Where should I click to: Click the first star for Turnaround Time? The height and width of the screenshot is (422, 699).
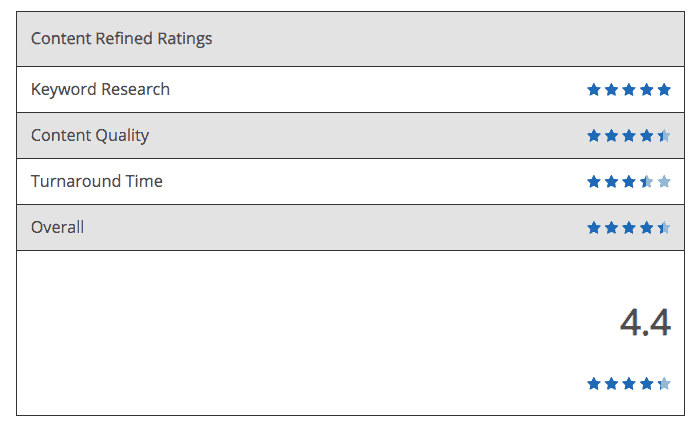594,182
